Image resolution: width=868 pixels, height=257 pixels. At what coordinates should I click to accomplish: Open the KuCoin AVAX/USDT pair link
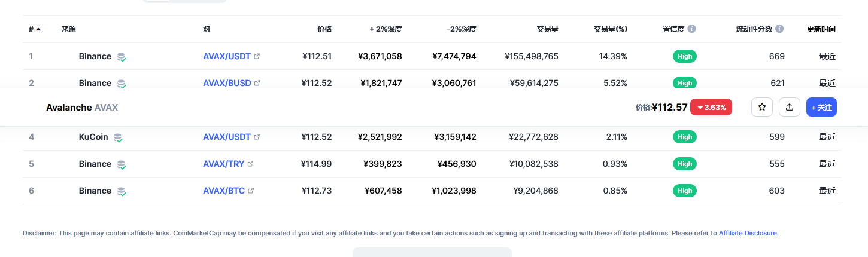point(227,137)
